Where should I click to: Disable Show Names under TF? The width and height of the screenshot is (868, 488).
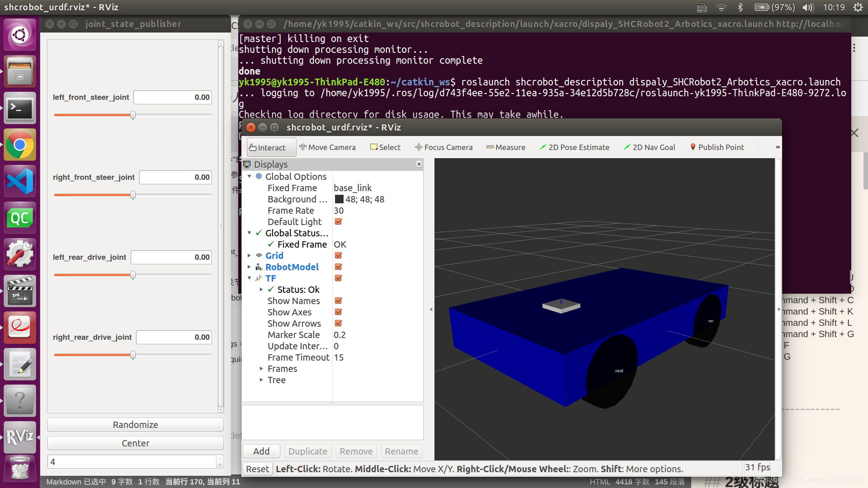[x=338, y=300]
